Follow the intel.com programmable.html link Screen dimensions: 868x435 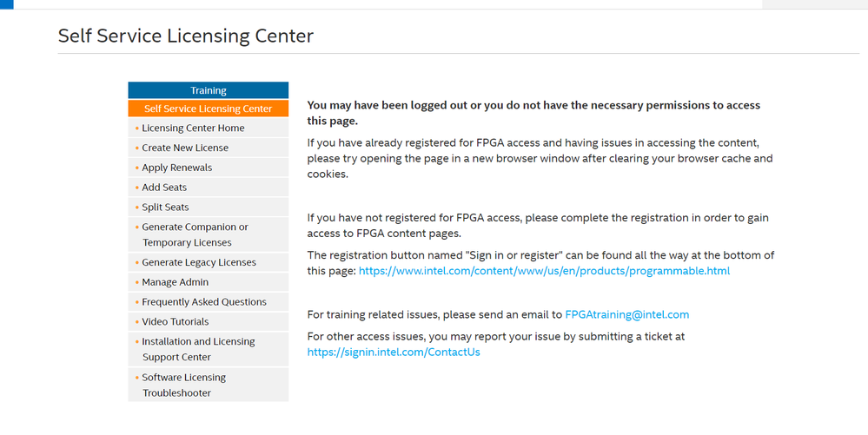(544, 271)
